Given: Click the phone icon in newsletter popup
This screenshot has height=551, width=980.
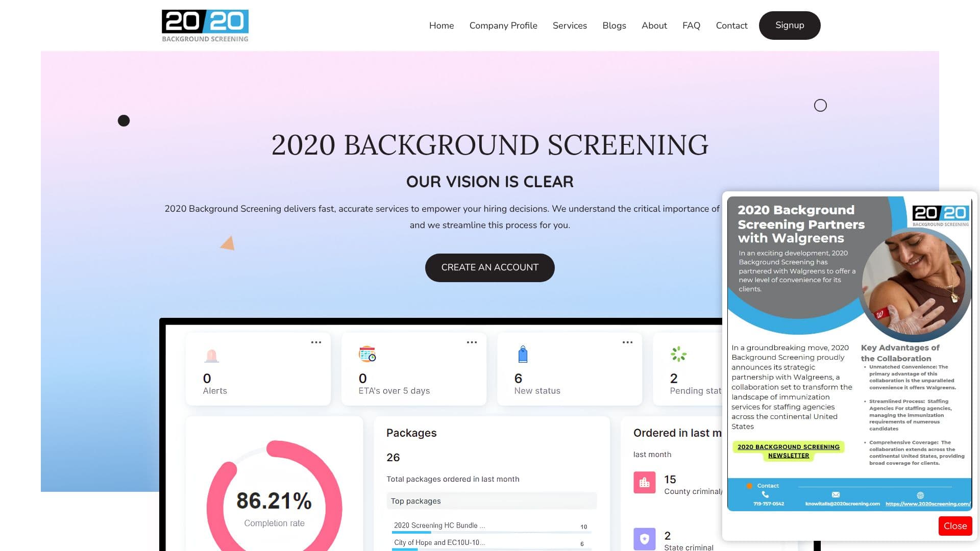Looking at the screenshot, I should pos(765,494).
